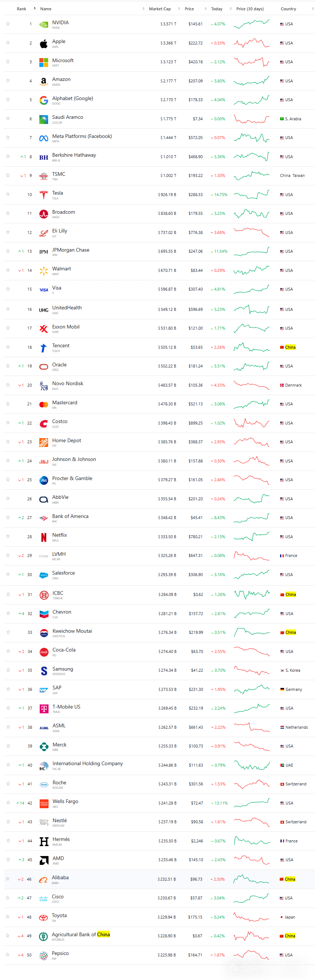Click the Oracle red oval logo

tap(44, 367)
